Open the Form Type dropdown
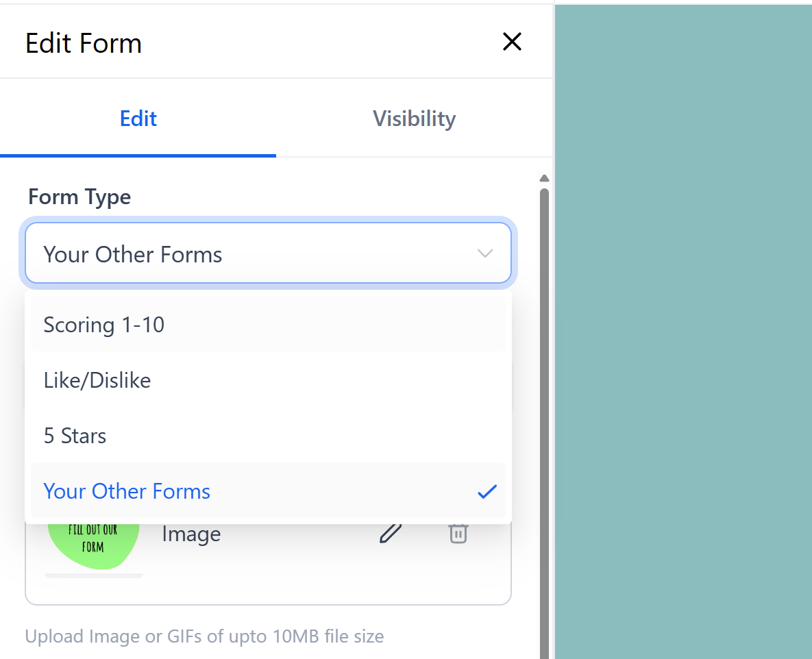This screenshot has height=659, width=812. coord(268,253)
